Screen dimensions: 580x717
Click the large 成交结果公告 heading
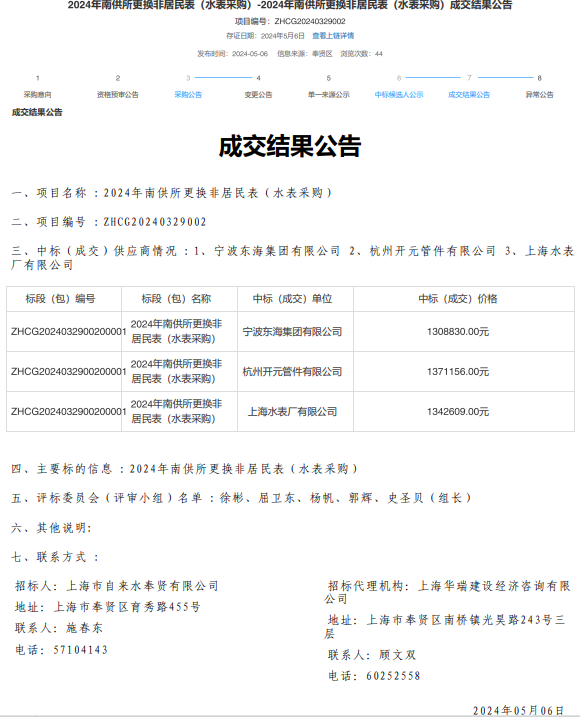(290, 146)
